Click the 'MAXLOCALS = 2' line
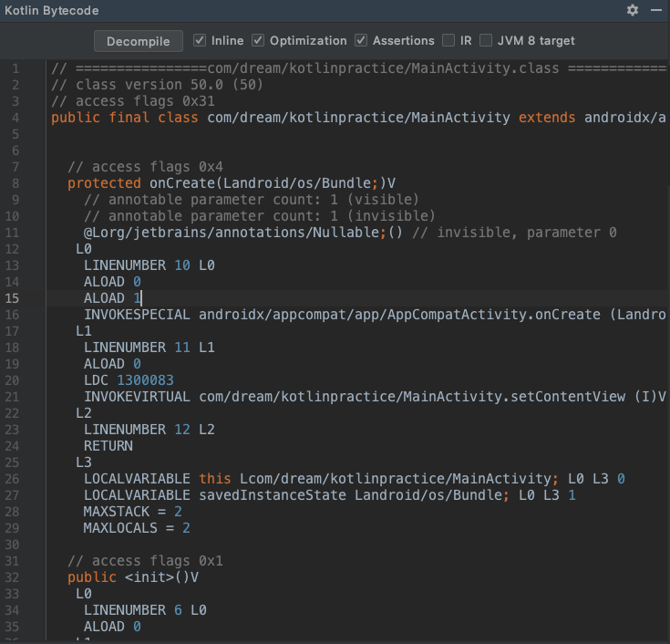 [137, 527]
